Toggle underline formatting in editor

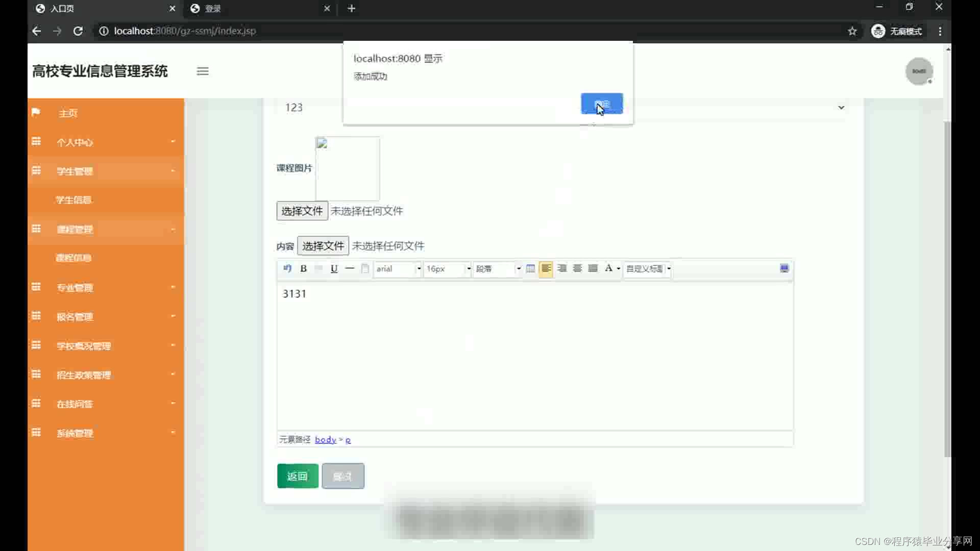click(x=334, y=268)
